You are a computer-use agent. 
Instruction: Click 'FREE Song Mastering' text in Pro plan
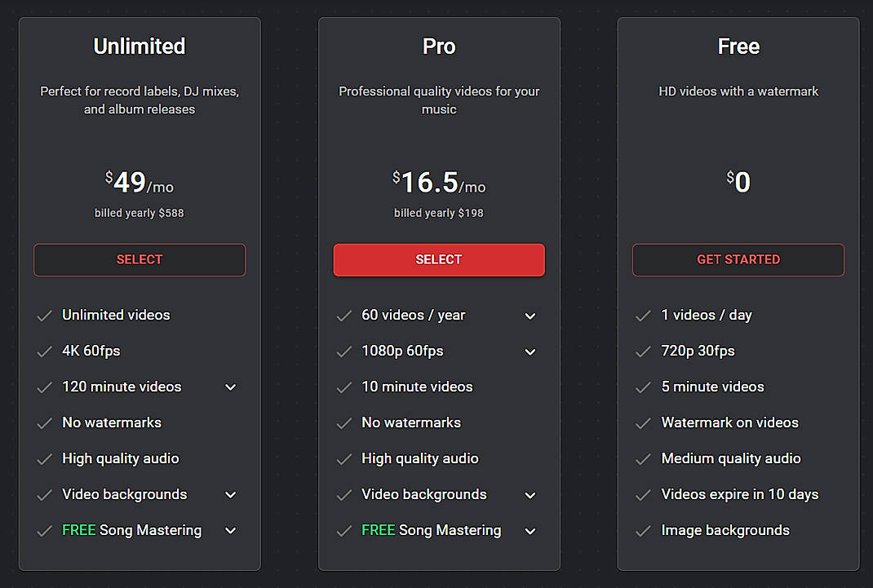(432, 530)
